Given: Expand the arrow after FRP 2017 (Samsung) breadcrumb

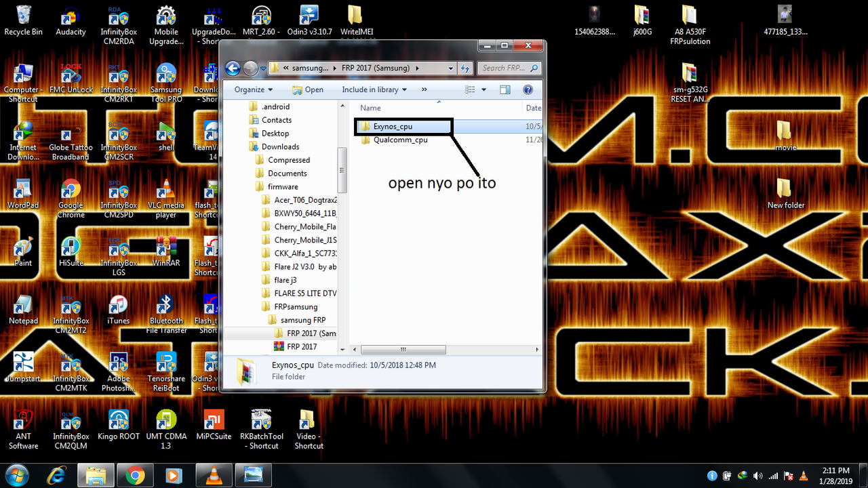Looking at the screenshot, I should pos(416,68).
